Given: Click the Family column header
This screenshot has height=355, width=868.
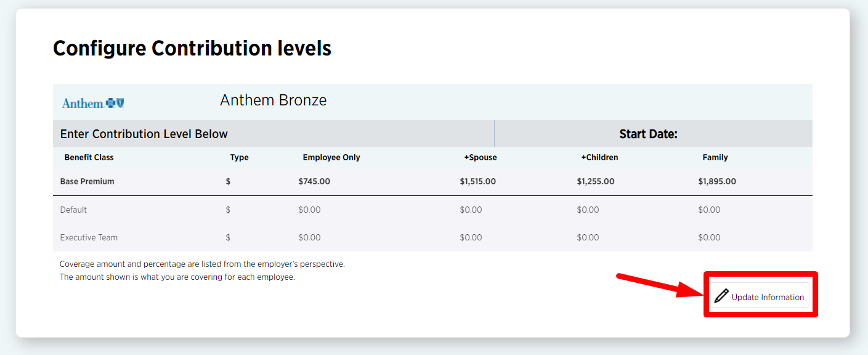Looking at the screenshot, I should tap(715, 157).
